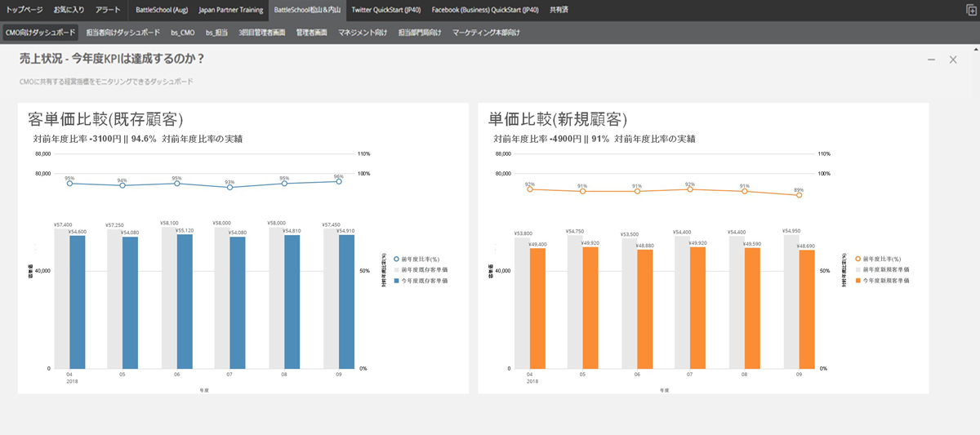Switch to Twitter QuickStart (JP40) tab
The width and height of the screenshot is (980, 435).
pyautogui.click(x=386, y=11)
